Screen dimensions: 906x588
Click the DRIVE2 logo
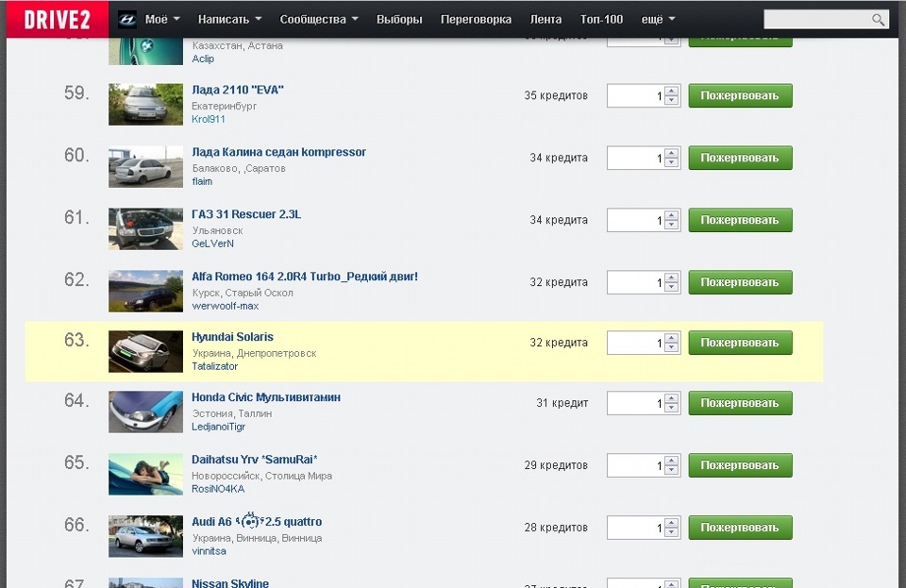point(58,19)
